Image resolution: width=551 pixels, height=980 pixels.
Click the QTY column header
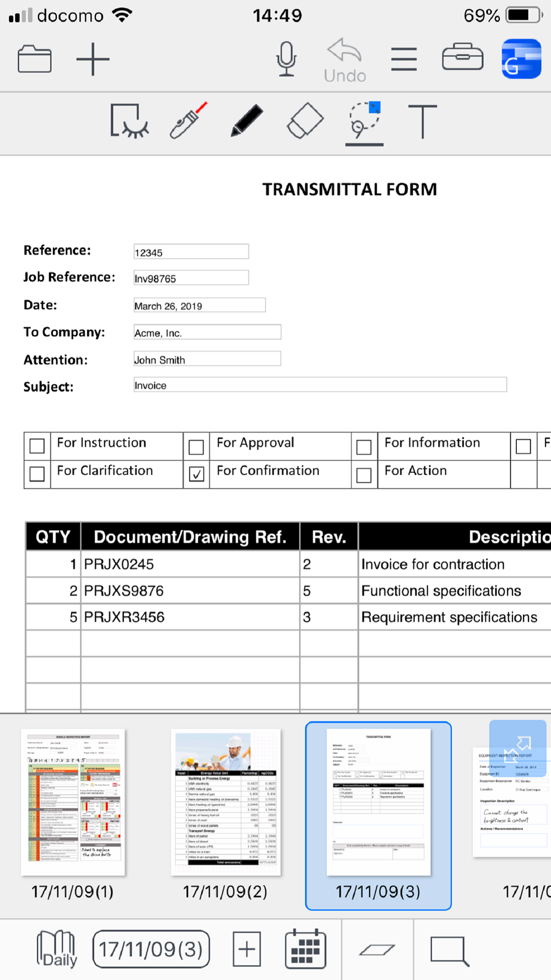[x=53, y=537]
